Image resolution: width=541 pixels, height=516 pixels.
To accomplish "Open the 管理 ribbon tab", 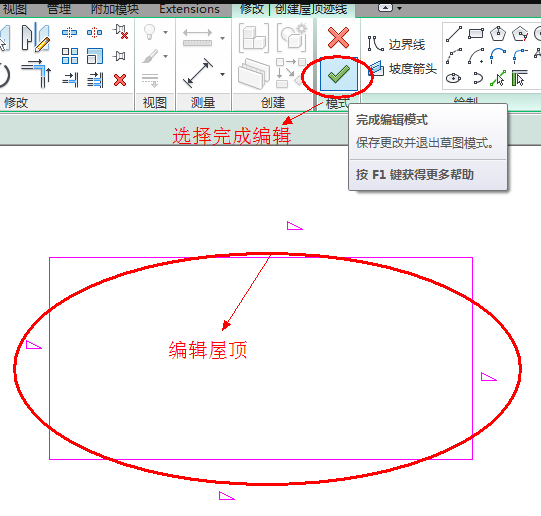I will pos(59,9).
